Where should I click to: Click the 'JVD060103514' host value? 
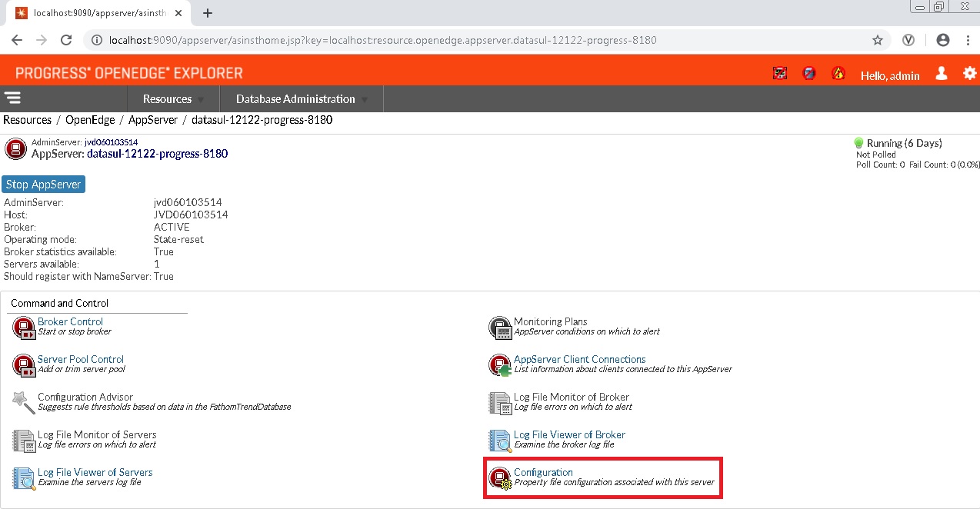pos(191,215)
